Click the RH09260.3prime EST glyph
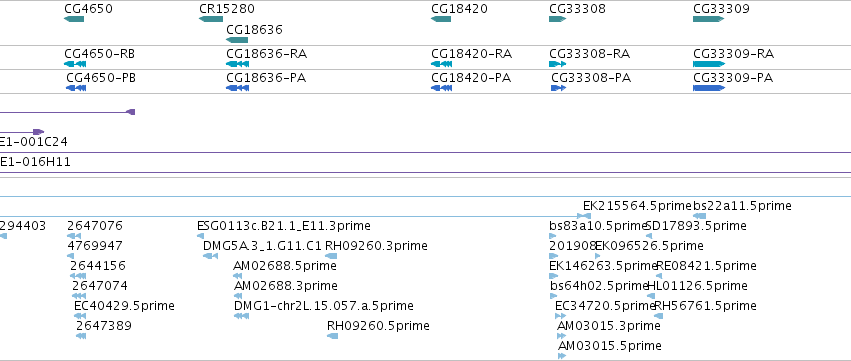 (x=331, y=256)
